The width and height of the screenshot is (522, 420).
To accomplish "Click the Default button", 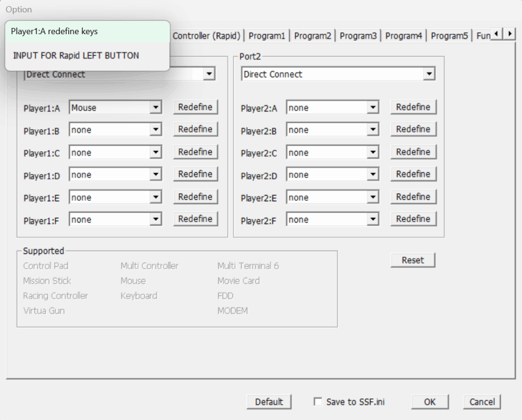I will (269, 402).
